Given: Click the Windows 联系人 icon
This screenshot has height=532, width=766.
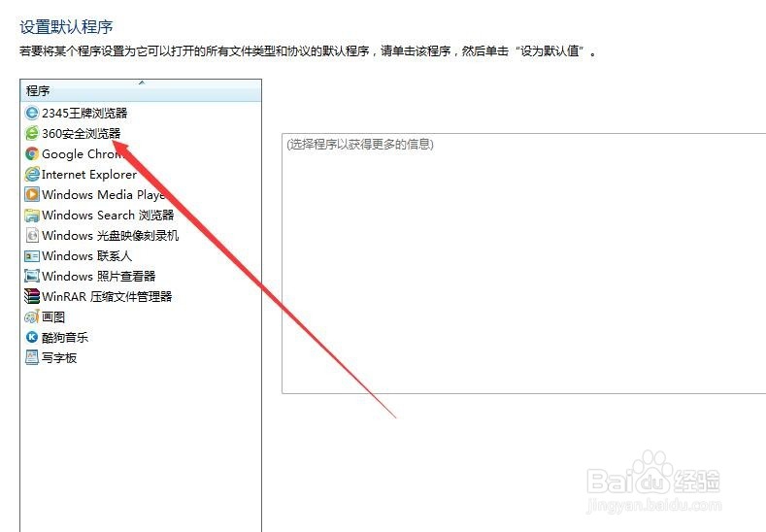Looking at the screenshot, I should [32, 256].
